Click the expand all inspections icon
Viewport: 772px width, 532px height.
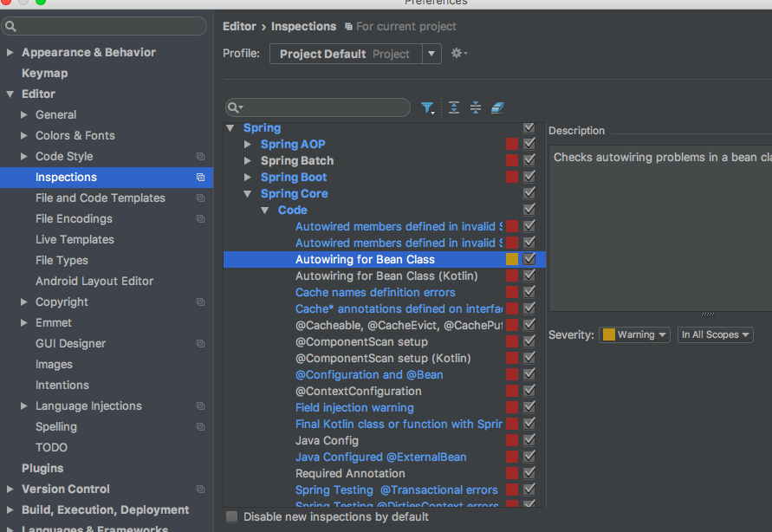[454, 107]
